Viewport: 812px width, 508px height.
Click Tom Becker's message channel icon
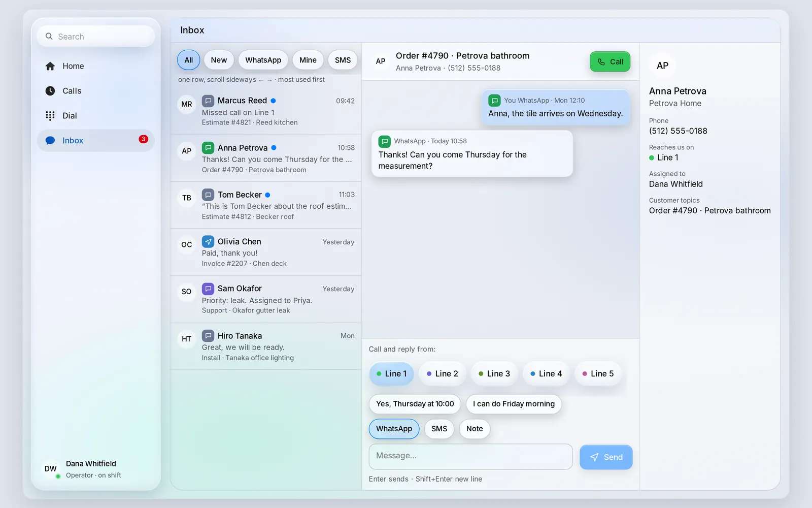pos(208,195)
